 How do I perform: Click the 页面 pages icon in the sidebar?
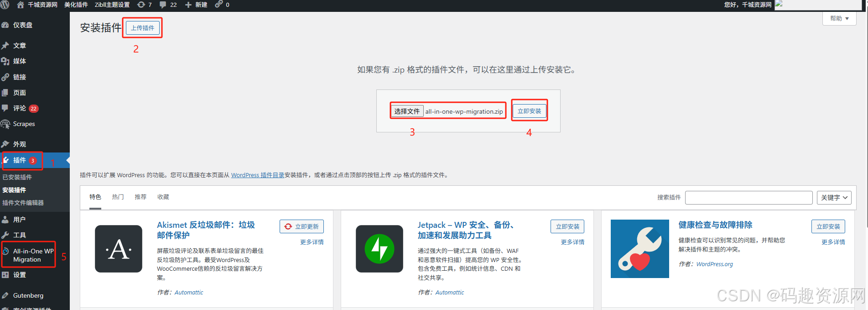(5, 93)
